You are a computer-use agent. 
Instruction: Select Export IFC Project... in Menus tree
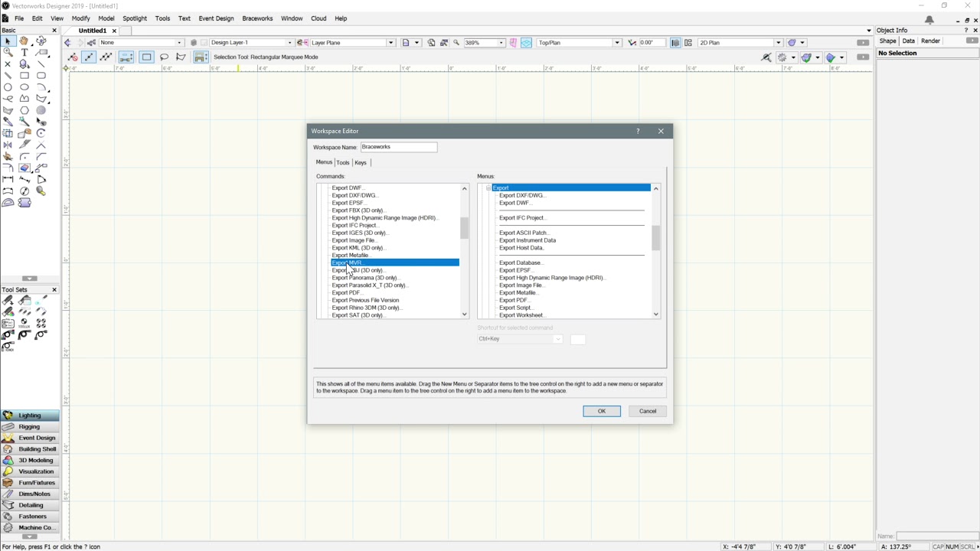523,218
